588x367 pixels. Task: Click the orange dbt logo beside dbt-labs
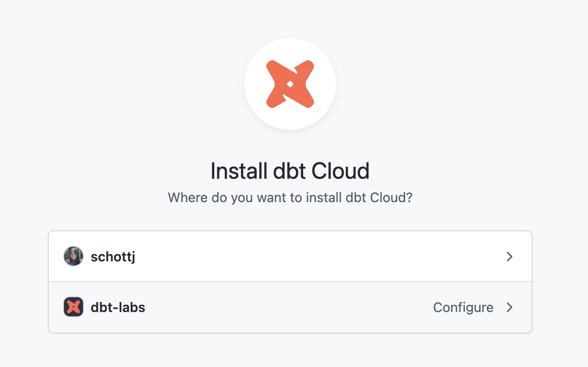pos(73,307)
